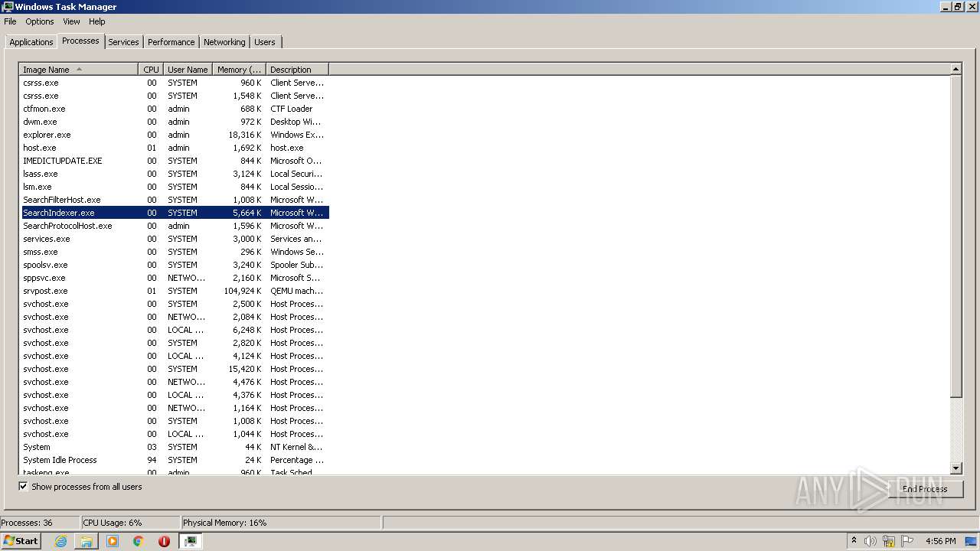Select SearchProtocolHost.exe process
This screenshot has width=980, height=551.
175,226
